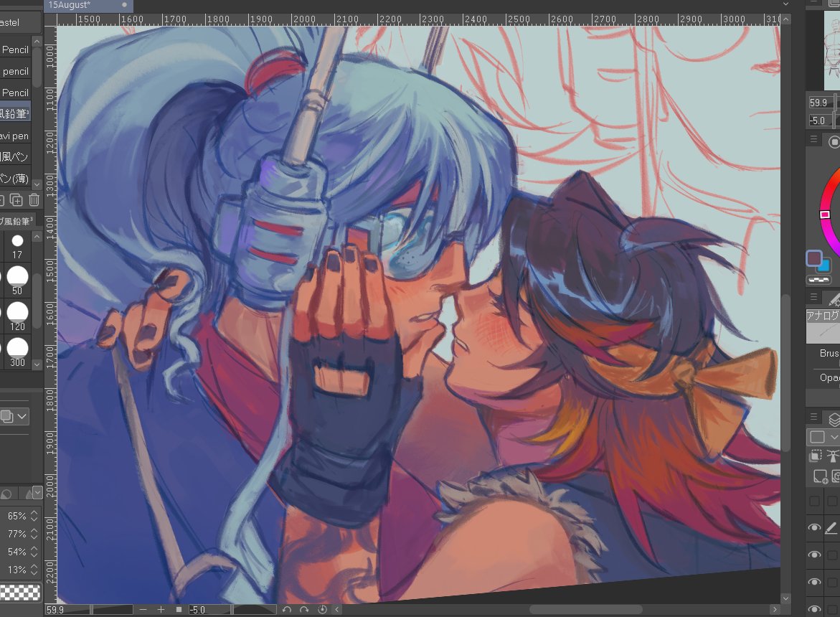Select the main color purple swatch

(813, 258)
